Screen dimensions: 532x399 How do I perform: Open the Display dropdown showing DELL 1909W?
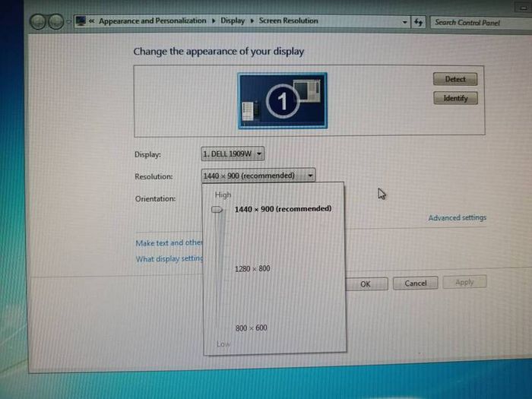point(233,154)
